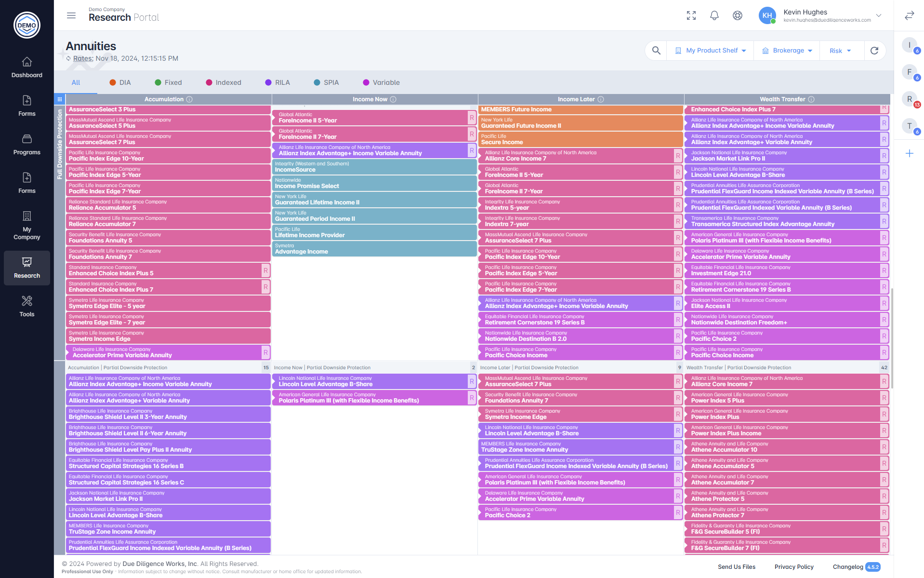
Task: Toggle R badge on Indextra 5-year
Action: pyautogui.click(x=678, y=205)
